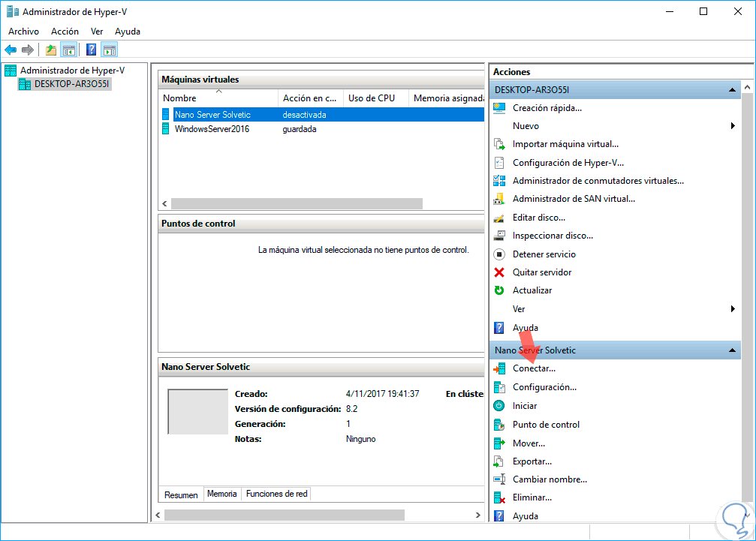Click the Cambiar nombre icon

coord(499,479)
